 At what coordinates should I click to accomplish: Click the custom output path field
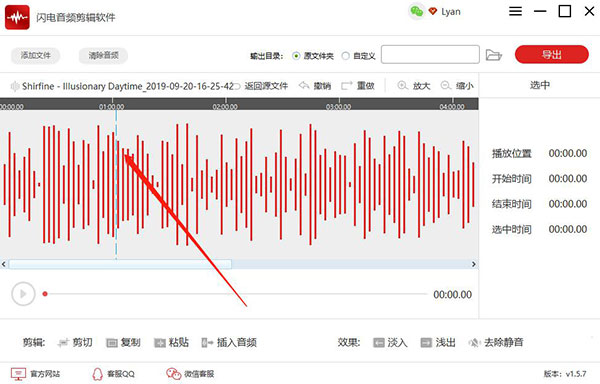pyautogui.click(x=430, y=54)
